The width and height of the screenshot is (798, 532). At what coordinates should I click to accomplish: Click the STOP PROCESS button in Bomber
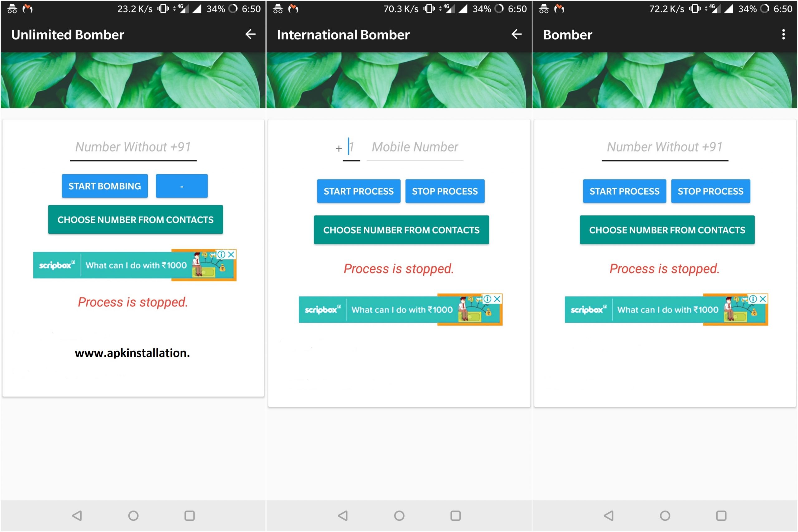[711, 191]
